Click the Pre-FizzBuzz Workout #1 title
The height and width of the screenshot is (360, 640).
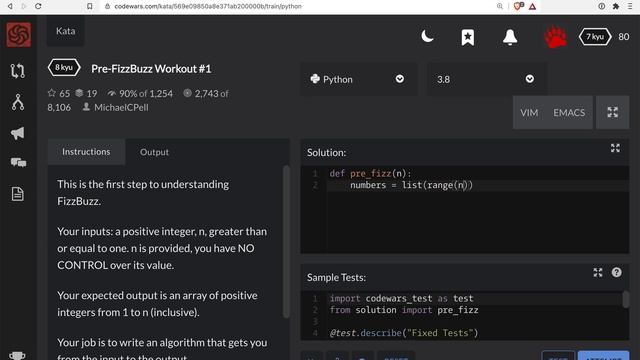(151, 69)
